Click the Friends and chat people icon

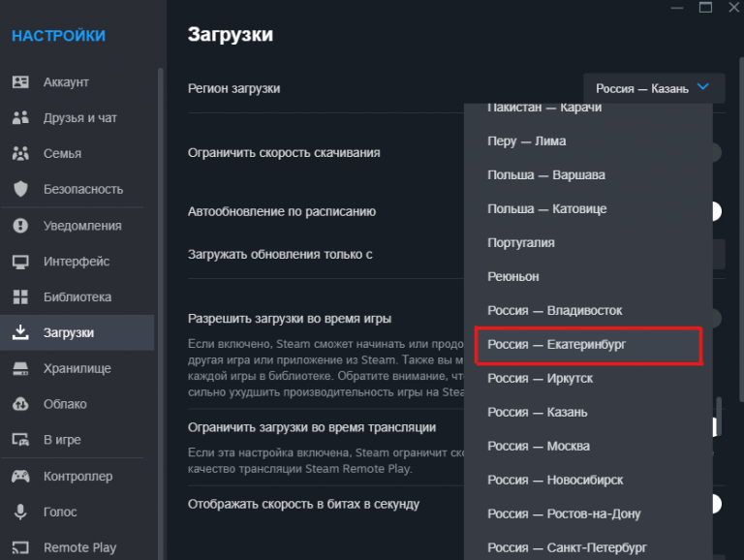point(20,118)
